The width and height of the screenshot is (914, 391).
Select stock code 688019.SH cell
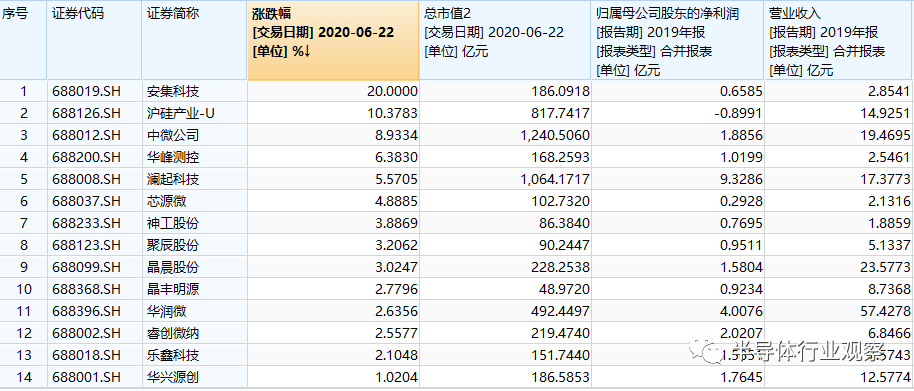[x=94, y=91]
